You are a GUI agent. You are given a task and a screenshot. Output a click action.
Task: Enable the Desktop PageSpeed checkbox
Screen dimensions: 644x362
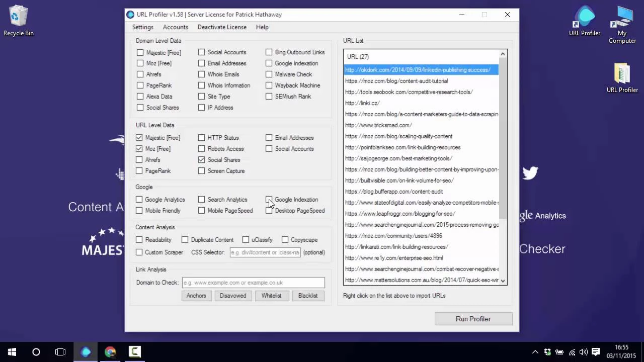(269, 211)
